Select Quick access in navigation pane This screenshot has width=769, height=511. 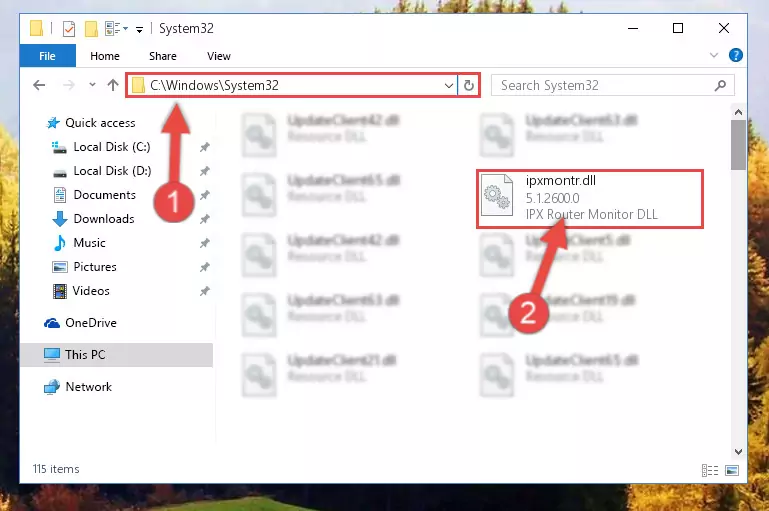(x=100, y=123)
